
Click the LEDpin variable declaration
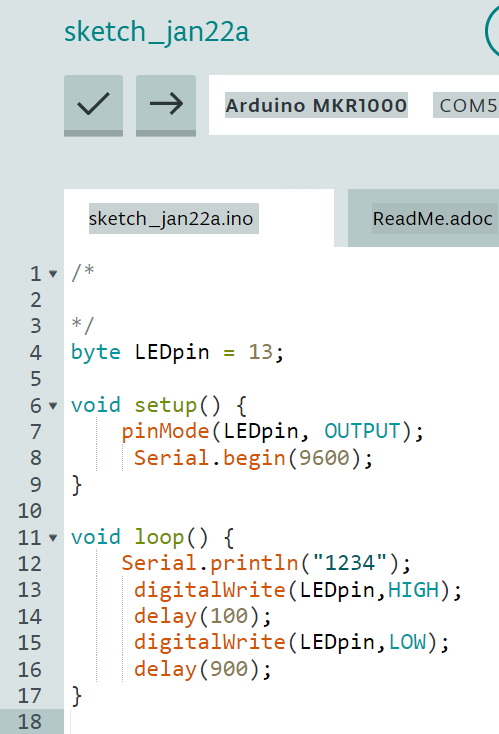pos(172,352)
